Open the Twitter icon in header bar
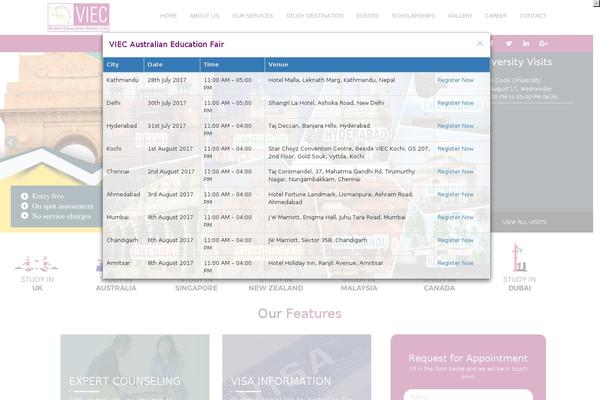This screenshot has height=400, width=600. [509, 44]
